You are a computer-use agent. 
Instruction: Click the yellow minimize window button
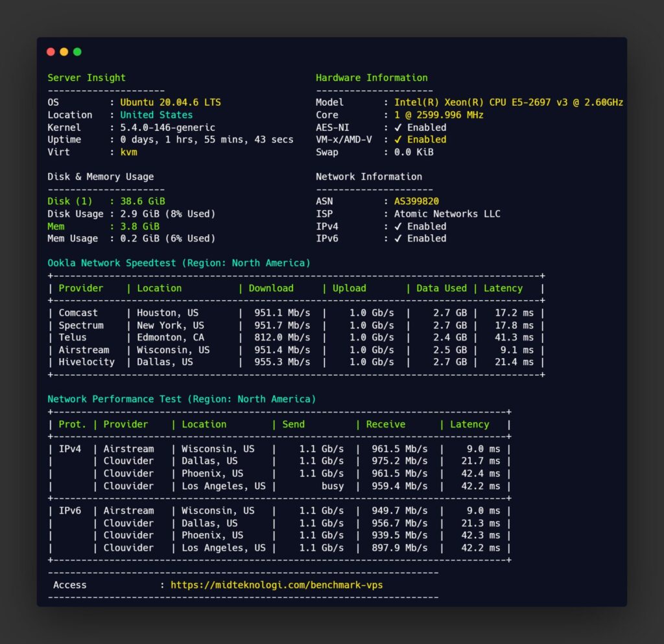point(64,52)
